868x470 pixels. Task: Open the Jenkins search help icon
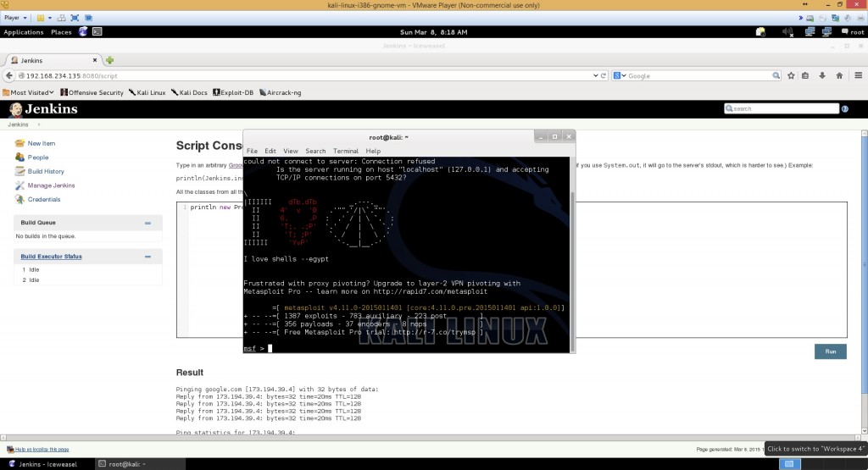845,109
